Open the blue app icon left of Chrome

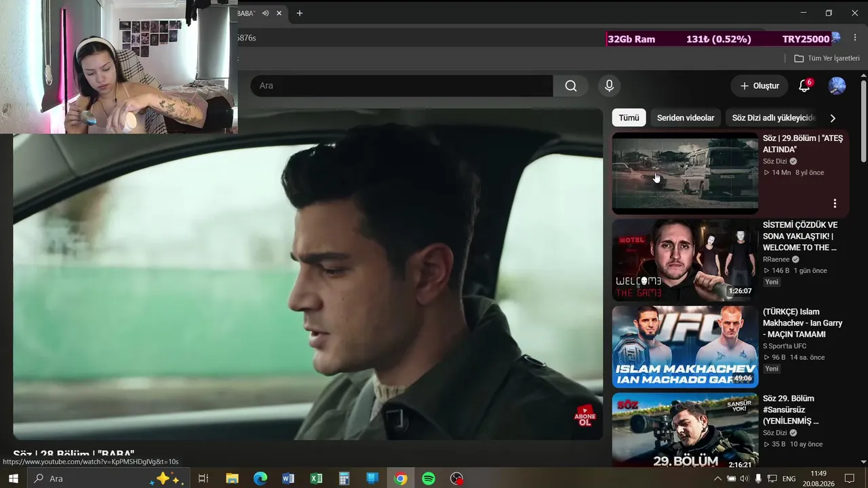click(x=372, y=479)
